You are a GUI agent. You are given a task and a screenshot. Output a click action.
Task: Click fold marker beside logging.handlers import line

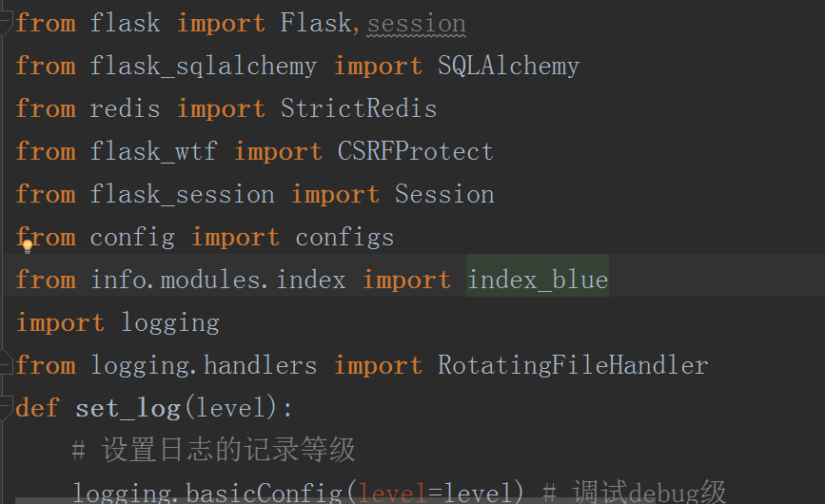pyautogui.click(x=5, y=362)
